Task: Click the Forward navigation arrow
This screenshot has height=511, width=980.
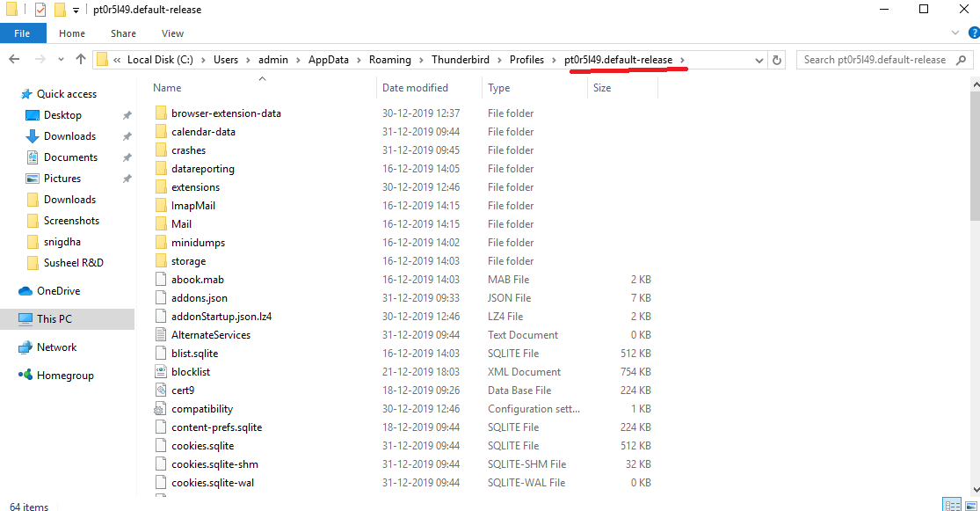Action: 40,60
